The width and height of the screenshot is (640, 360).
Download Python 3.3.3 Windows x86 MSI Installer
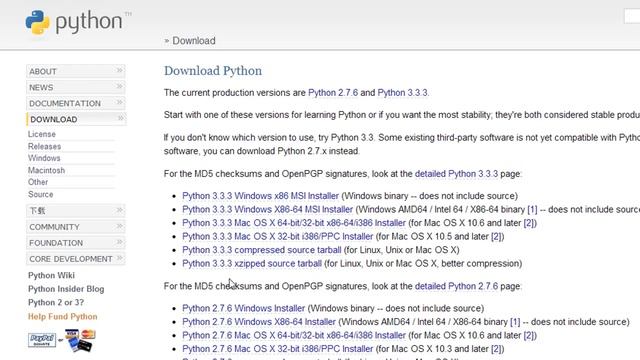[x=260, y=196]
